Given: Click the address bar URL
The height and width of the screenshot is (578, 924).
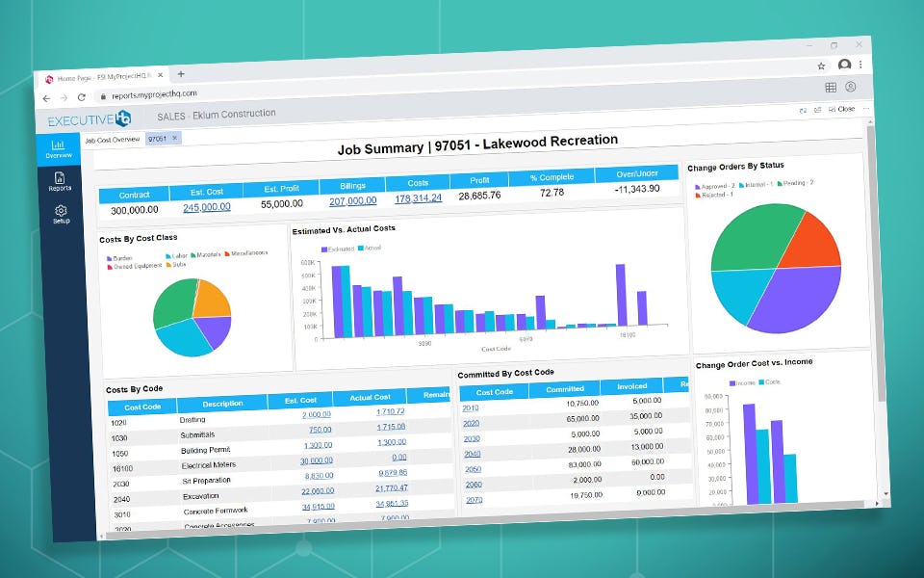Looking at the screenshot, I should click(x=154, y=94).
